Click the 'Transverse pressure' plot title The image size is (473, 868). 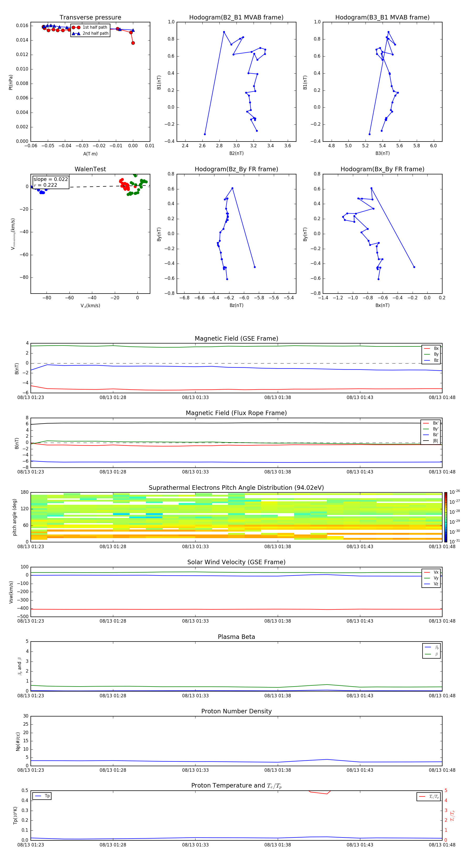point(90,18)
